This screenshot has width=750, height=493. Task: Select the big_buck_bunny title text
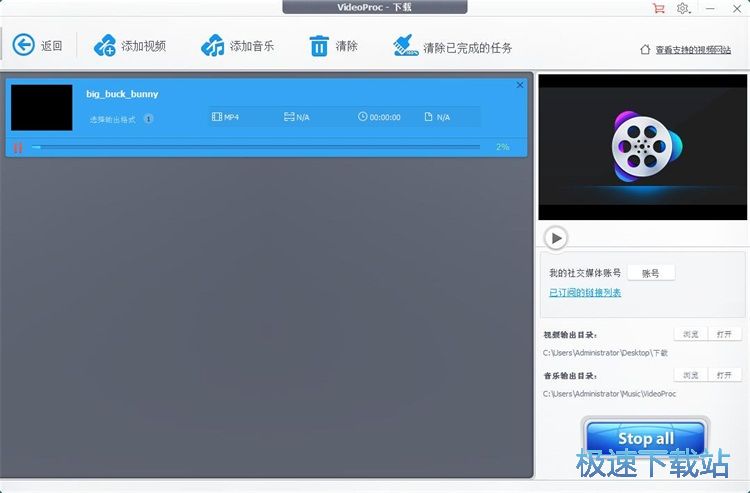122,94
